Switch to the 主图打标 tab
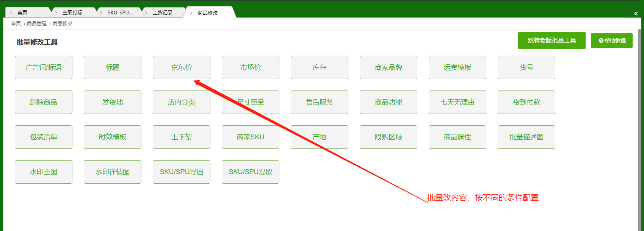This screenshot has width=644, height=231. click(72, 12)
